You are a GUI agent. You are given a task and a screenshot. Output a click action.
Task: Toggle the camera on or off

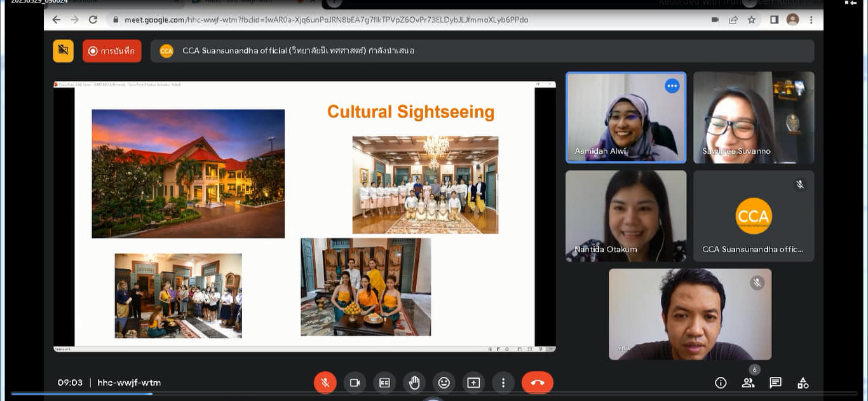pyautogui.click(x=355, y=383)
